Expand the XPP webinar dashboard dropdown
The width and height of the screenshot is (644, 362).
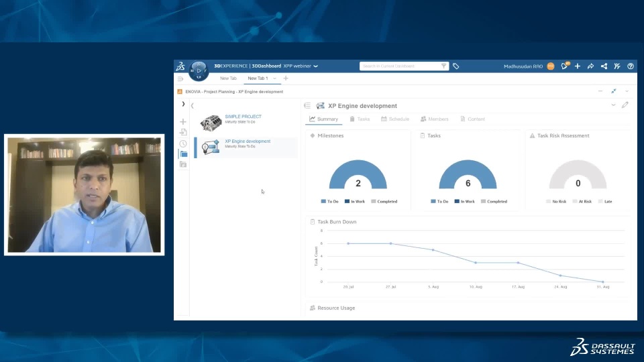[x=316, y=66]
